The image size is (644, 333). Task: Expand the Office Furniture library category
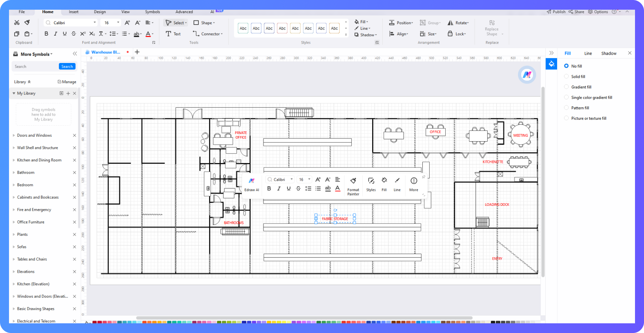(x=30, y=222)
